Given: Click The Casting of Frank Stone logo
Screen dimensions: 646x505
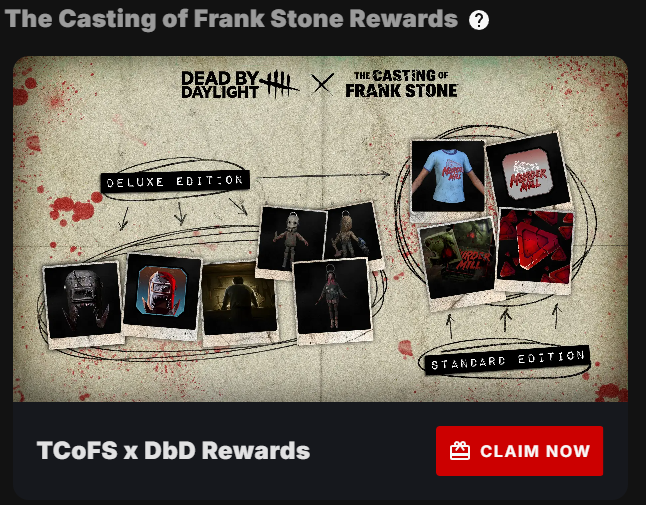Looking at the screenshot, I should point(401,84).
